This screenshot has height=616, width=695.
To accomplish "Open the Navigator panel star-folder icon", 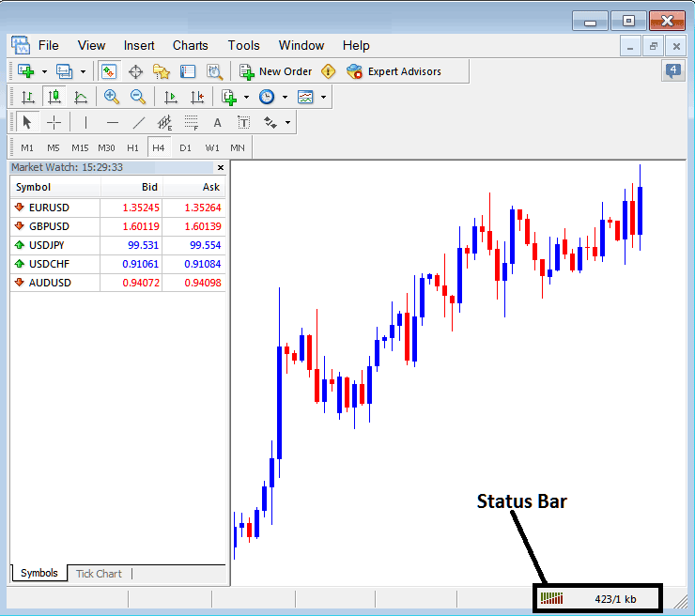I will (x=162, y=71).
